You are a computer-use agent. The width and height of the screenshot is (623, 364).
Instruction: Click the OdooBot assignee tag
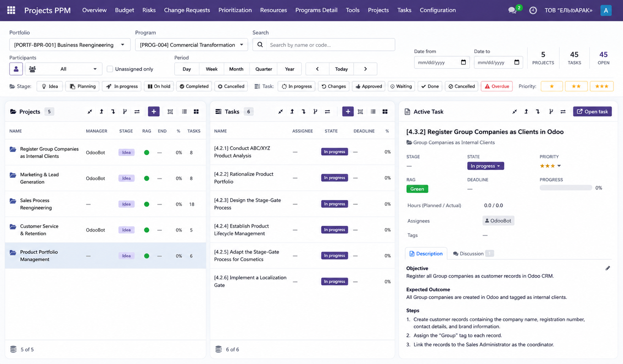(x=498, y=221)
